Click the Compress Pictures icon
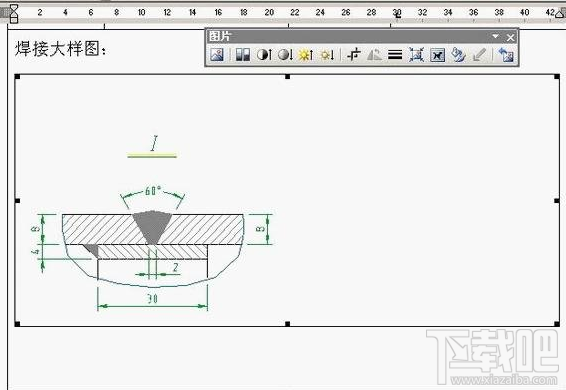This screenshot has height=390, width=566. click(x=416, y=55)
